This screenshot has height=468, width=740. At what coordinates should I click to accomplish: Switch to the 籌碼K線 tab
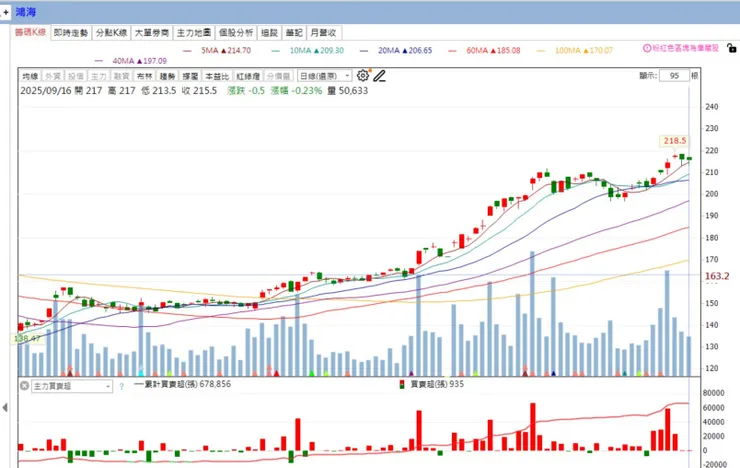[30, 32]
